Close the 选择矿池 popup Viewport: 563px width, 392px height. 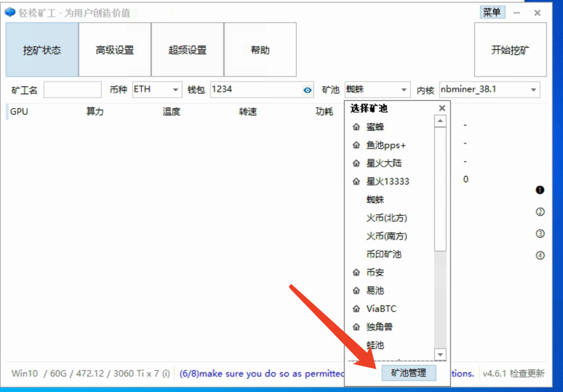[442, 108]
